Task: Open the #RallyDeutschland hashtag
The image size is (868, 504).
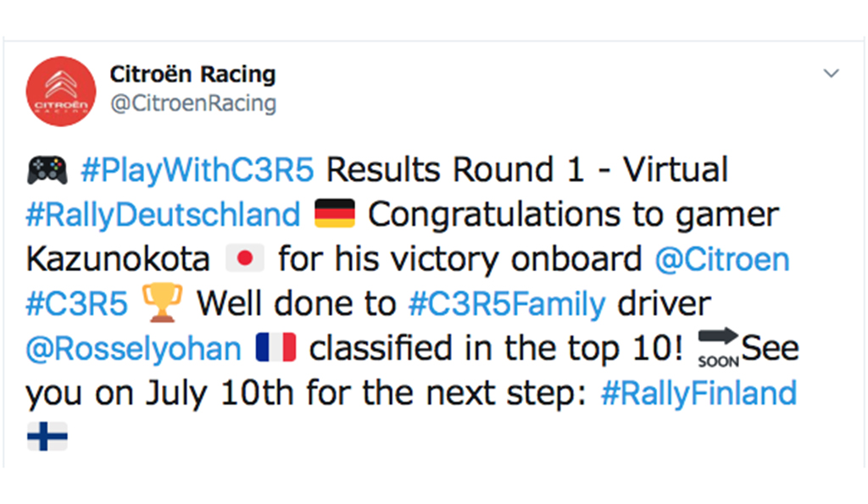Action: [164, 214]
